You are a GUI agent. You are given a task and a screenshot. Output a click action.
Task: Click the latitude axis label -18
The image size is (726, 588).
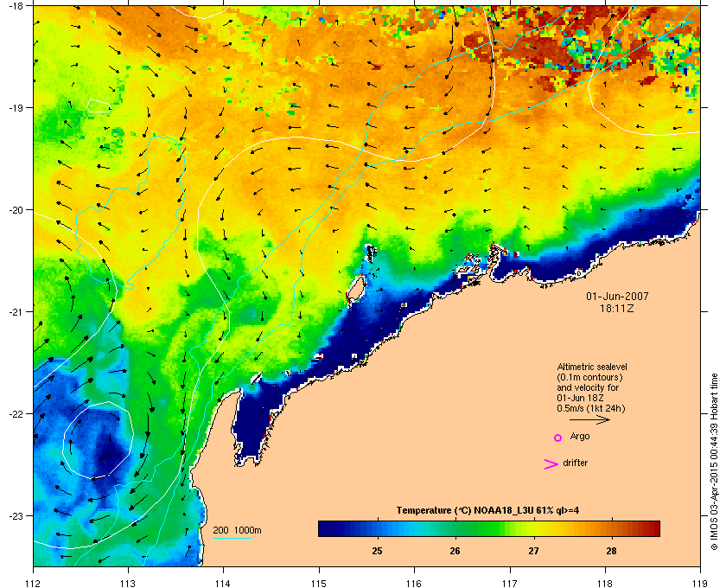tap(16, 5)
